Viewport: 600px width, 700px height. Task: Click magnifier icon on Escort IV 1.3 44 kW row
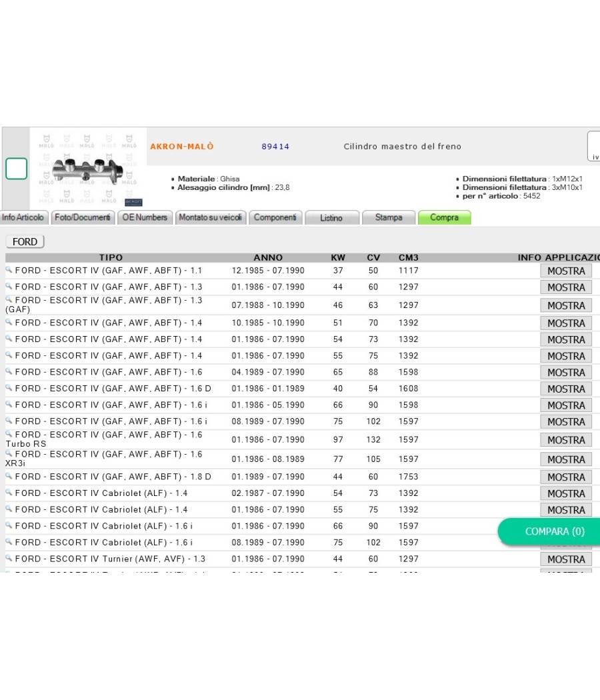pyautogui.click(x=9, y=286)
